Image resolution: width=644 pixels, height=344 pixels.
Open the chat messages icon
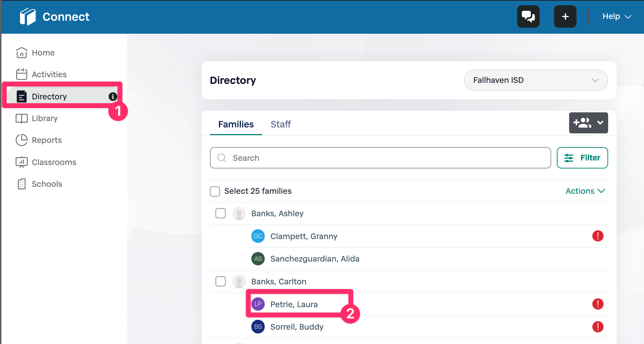[x=528, y=16]
